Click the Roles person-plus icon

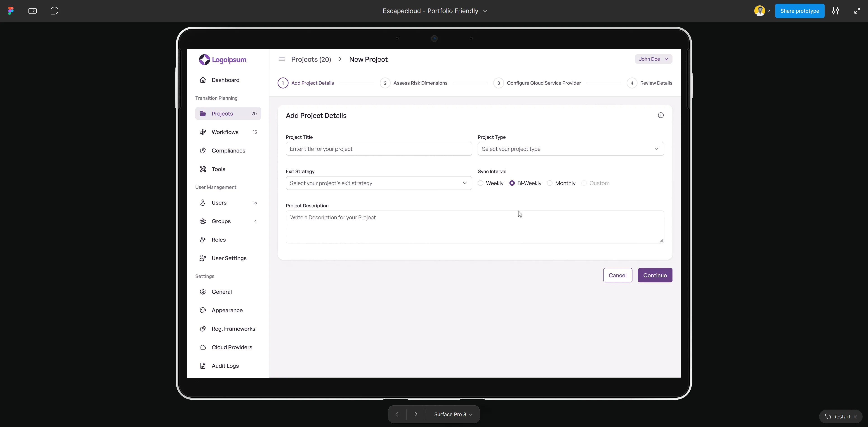(203, 239)
